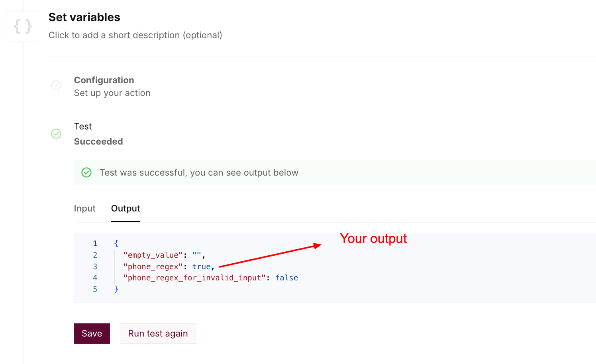Click the Run test again button

click(x=158, y=333)
